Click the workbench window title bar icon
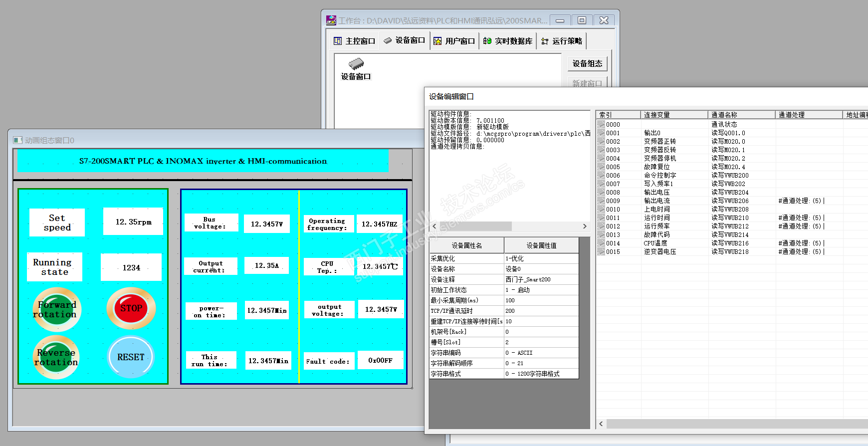The width and height of the screenshot is (868, 446). [331, 20]
